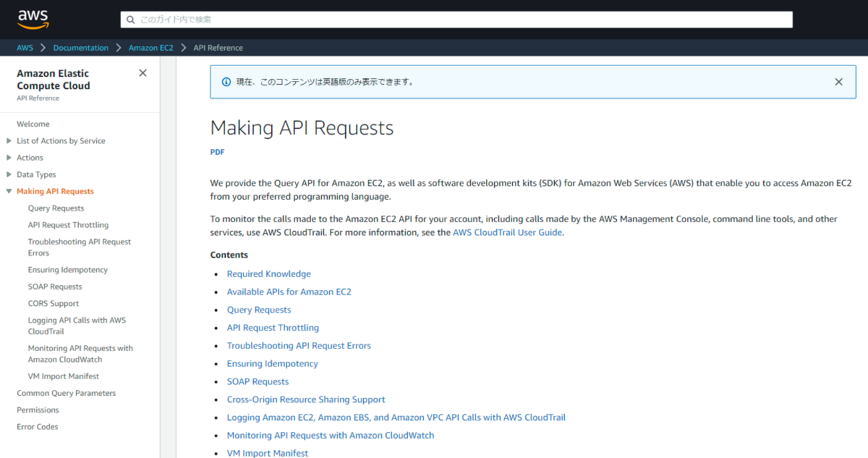This screenshot has width=868, height=458.
Task: Click the AWS logo in the header
Action: tap(33, 19)
